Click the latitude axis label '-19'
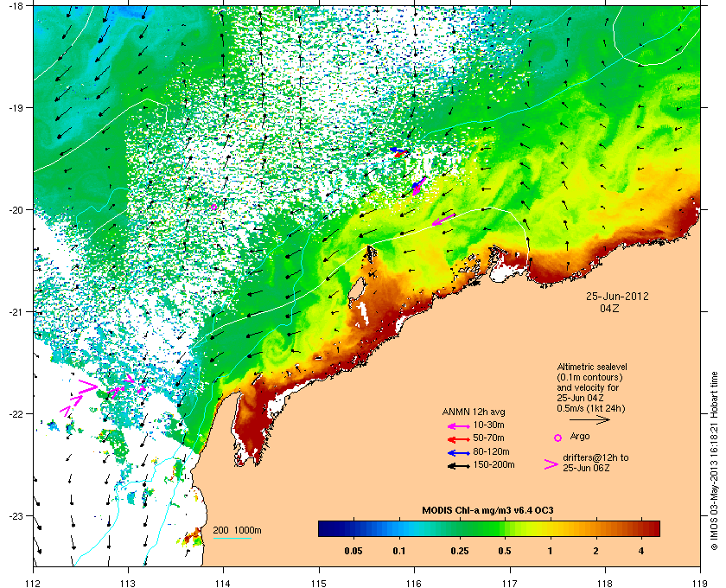This screenshot has width=726, height=588. pyautogui.click(x=16, y=107)
